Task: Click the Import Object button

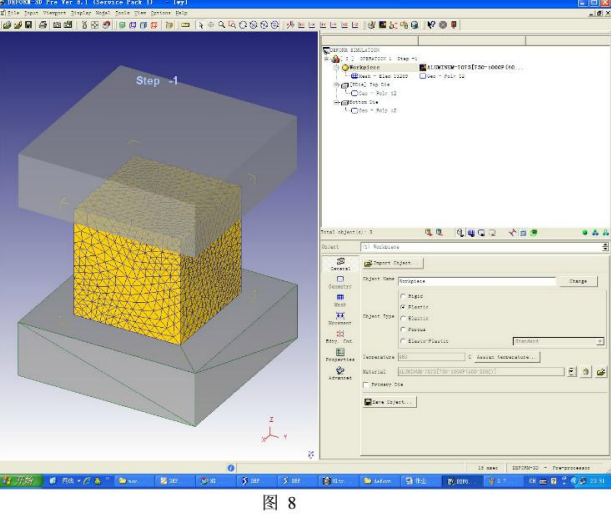Action: [x=393, y=263]
